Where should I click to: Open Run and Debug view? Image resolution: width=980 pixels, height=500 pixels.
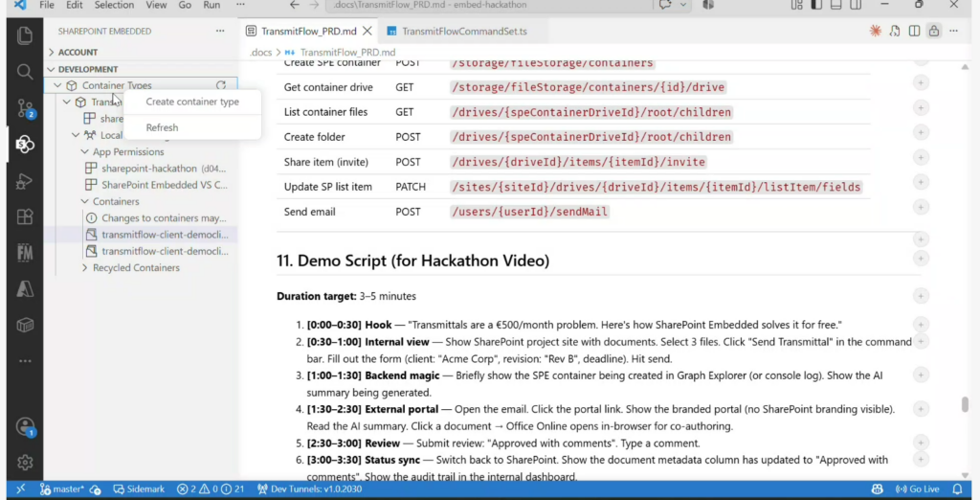click(24, 181)
